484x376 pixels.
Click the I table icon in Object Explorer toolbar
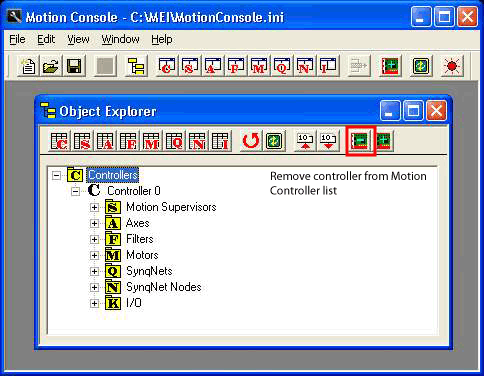(220, 141)
